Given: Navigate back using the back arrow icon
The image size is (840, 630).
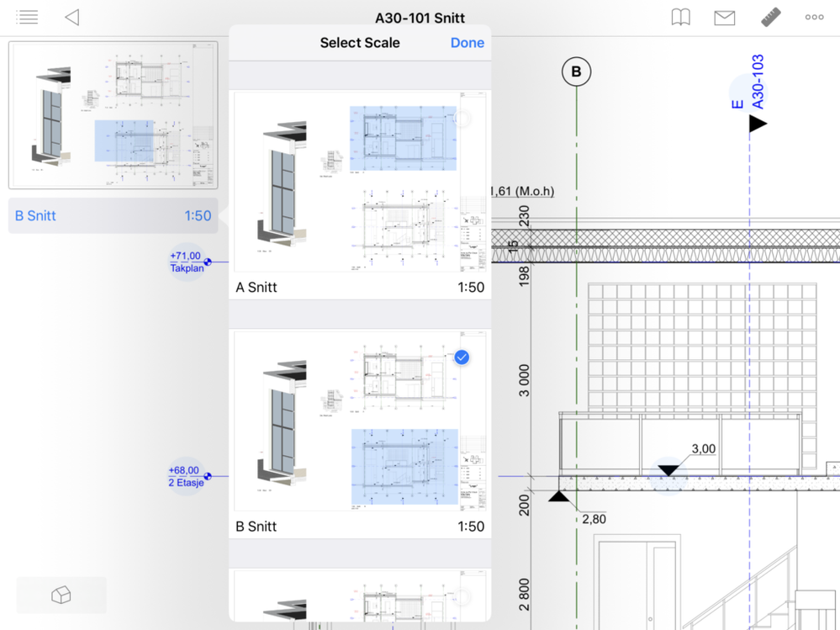Looking at the screenshot, I should 71,17.
